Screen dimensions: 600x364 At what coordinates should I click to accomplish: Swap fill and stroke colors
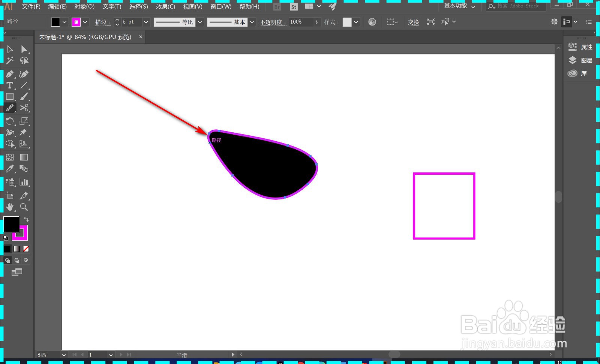(26, 219)
